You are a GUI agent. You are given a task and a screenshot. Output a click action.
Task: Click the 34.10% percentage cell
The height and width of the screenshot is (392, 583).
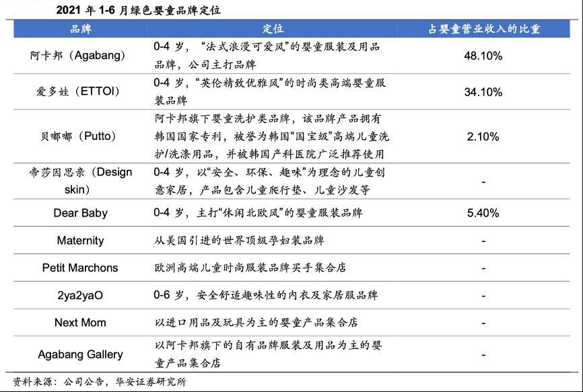pyautogui.click(x=483, y=92)
